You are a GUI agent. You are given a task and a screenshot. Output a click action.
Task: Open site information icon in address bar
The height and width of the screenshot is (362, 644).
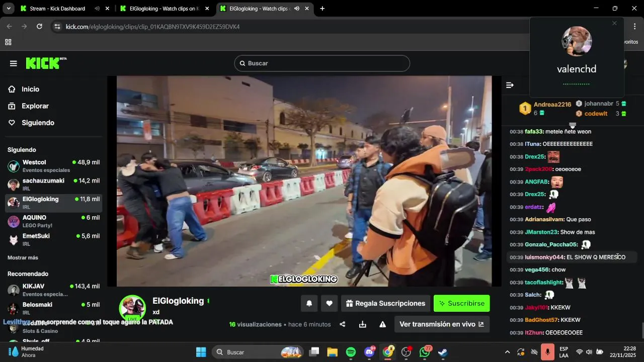coord(57,27)
